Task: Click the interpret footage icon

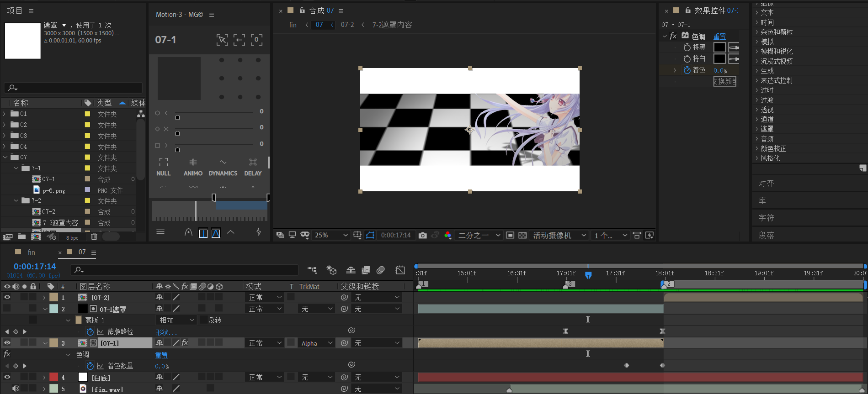Action: (x=7, y=236)
